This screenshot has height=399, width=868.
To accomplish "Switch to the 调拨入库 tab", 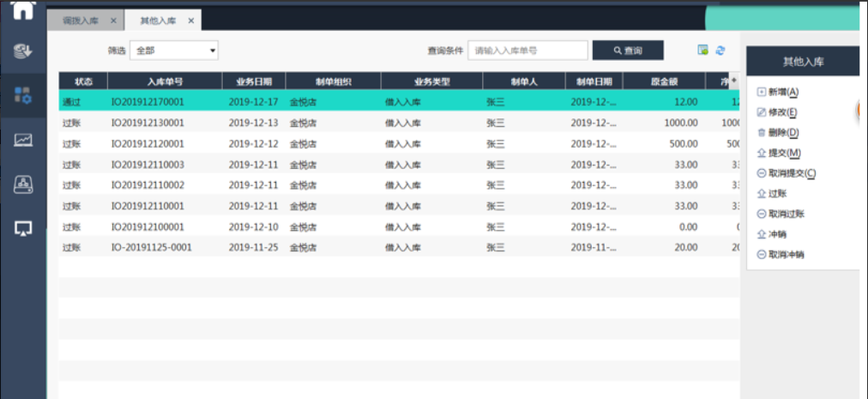I will point(81,21).
